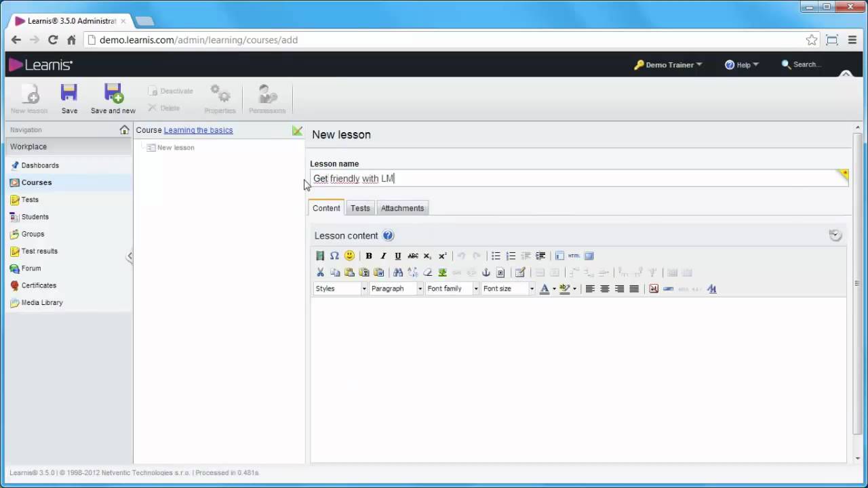Click the Save toolbar button
This screenshot has height=488, width=868.
(69, 98)
